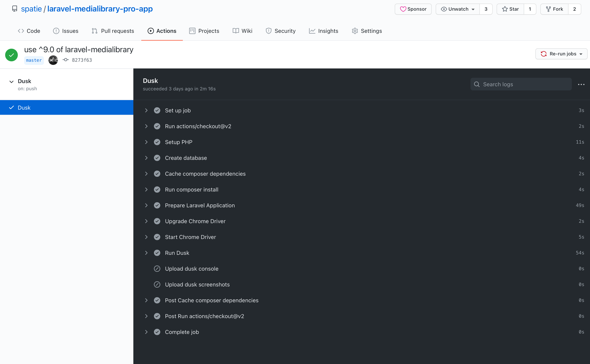Viewport: 590px width, 364px height.
Task: Star the repository
Action: point(510,9)
